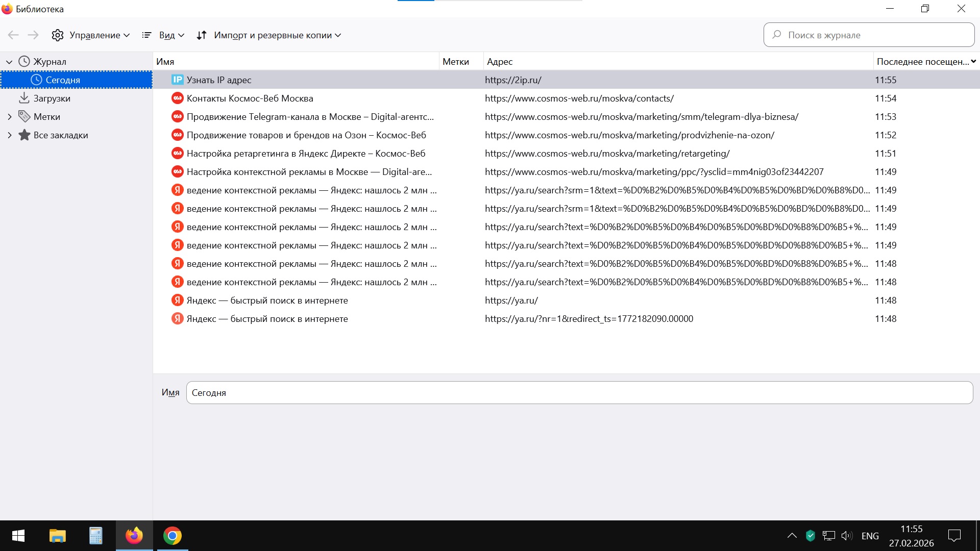Open the Вид view menu
The height and width of the screenshot is (551, 980).
pyautogui.click(x=163, y=35)
